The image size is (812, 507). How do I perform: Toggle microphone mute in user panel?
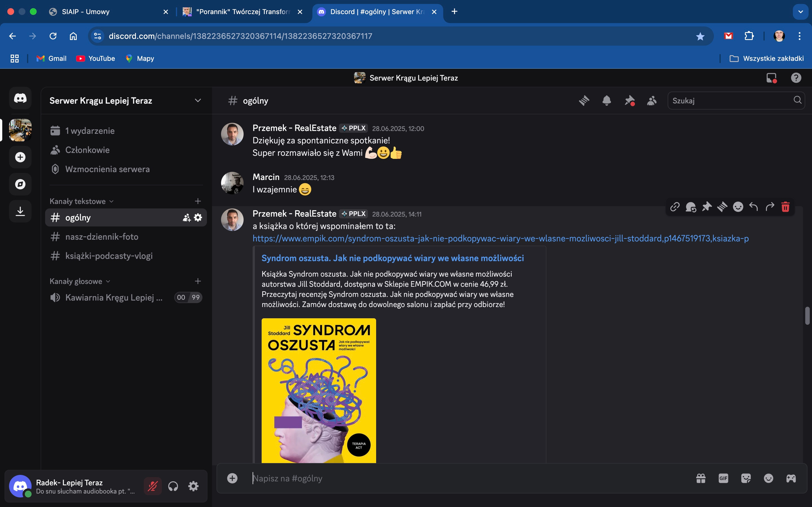point(153,486)
